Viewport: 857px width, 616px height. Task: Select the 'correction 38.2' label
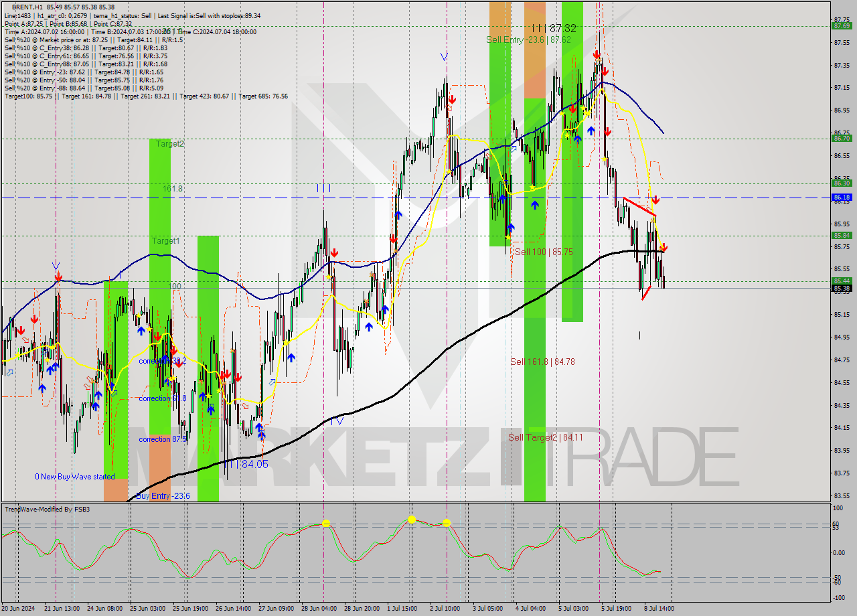pos(162,361)
